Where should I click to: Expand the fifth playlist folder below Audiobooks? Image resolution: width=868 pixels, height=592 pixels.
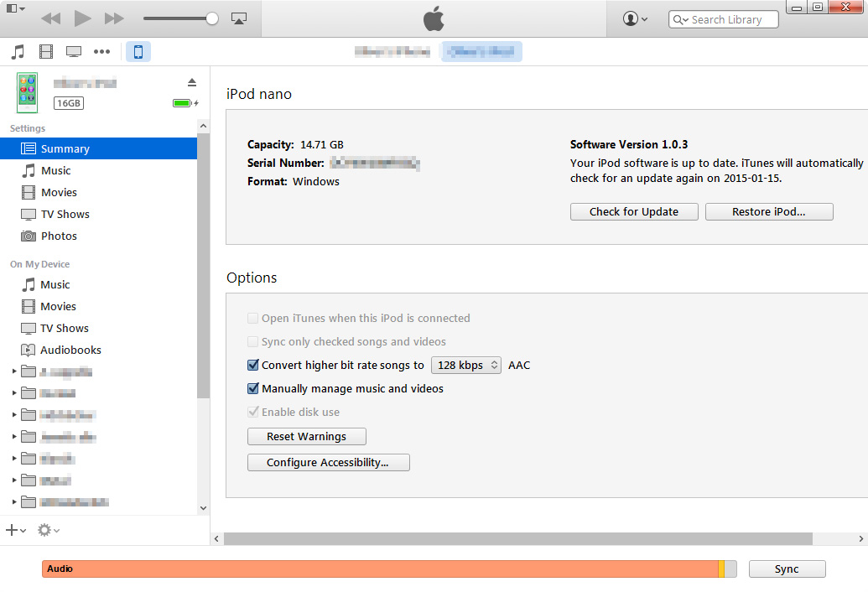(14, 458)
